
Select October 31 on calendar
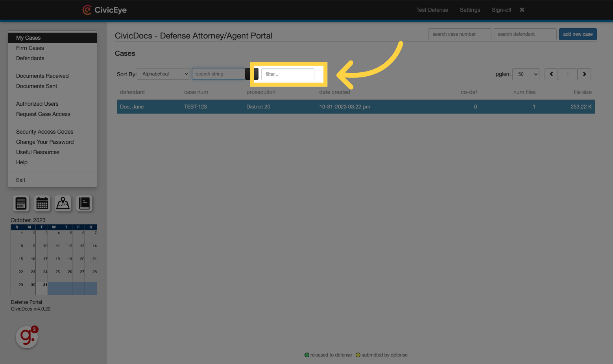tap(42, 289)
